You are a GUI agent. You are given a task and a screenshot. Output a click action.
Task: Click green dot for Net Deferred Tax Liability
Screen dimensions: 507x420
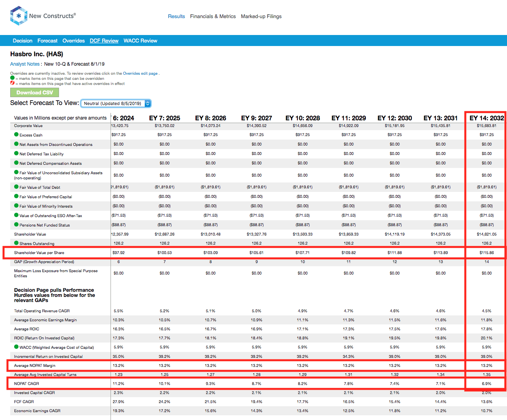pyautogui.click(x=17, y=153)
